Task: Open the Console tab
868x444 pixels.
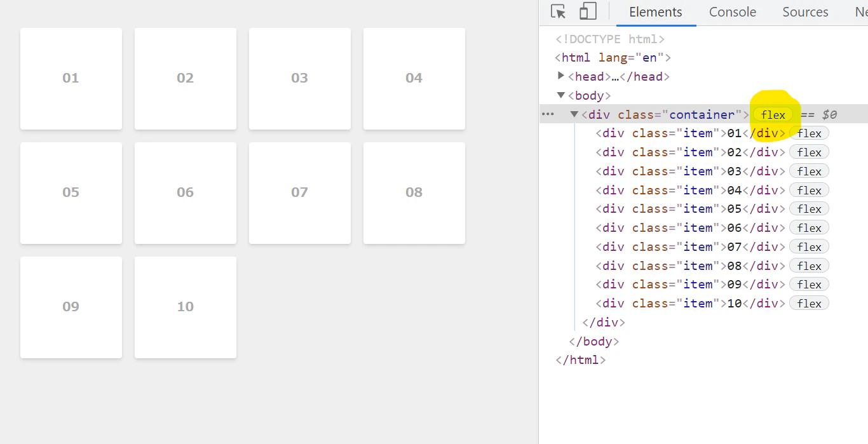Action: point(733,12)
